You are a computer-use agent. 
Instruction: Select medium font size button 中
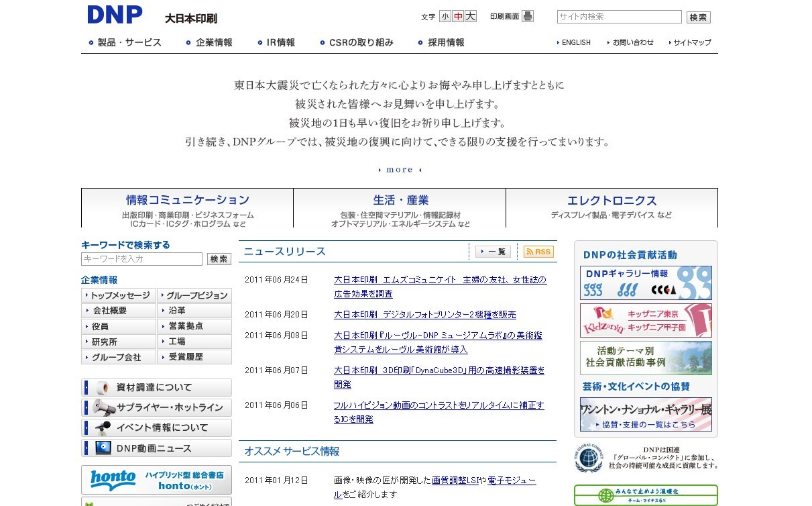point(458,17)
